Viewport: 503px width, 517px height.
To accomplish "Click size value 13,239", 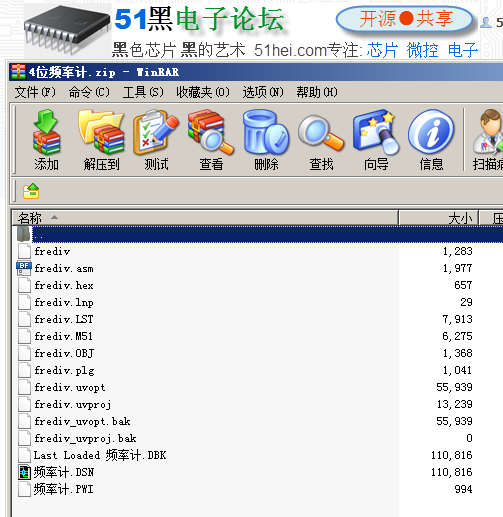I will point(454,404).
